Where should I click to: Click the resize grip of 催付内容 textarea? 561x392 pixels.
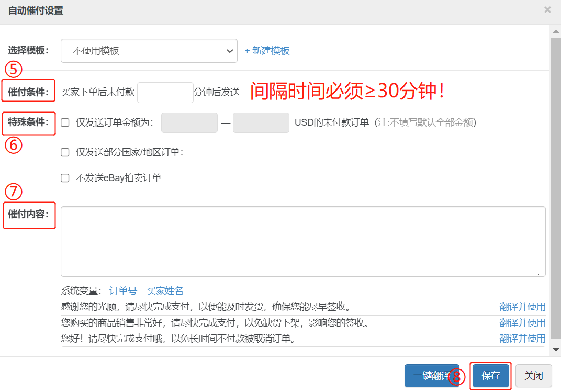tap(541, 273)
